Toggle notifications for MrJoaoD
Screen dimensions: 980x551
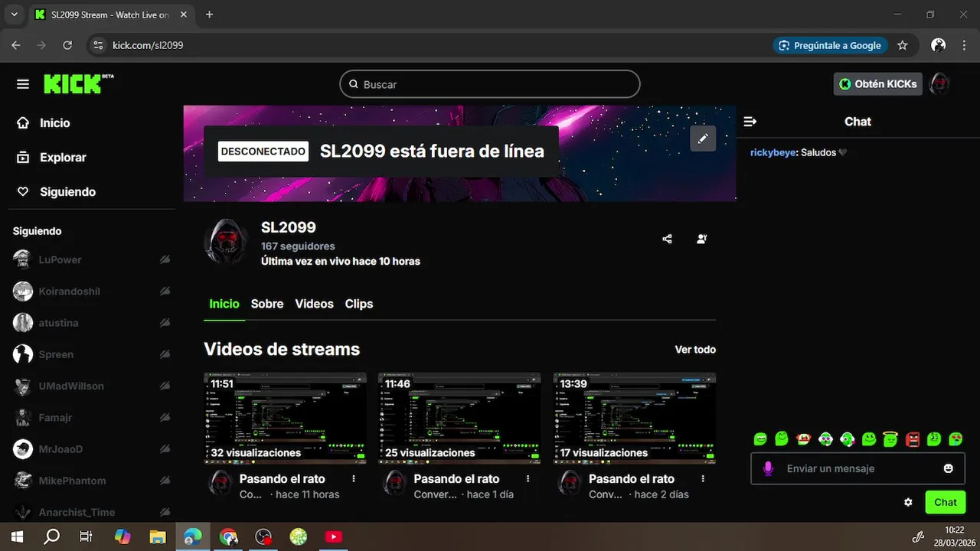pos(165,449)
